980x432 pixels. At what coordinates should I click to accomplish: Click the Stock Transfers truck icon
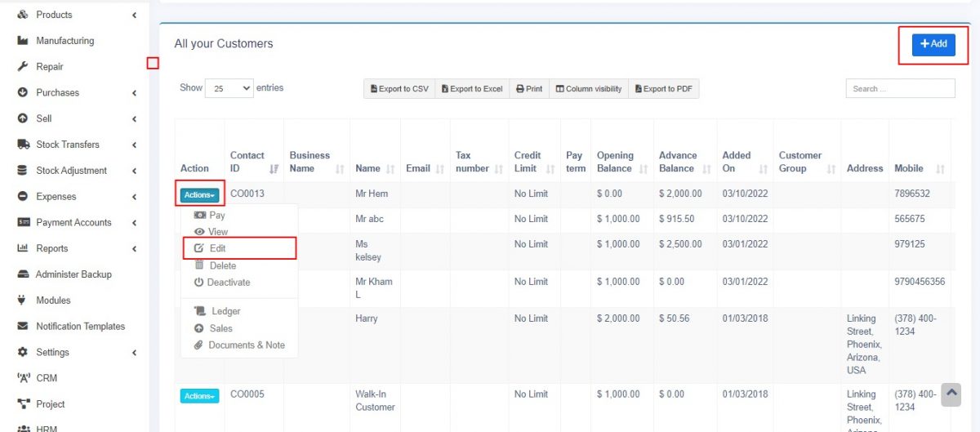tap(23, 145)
